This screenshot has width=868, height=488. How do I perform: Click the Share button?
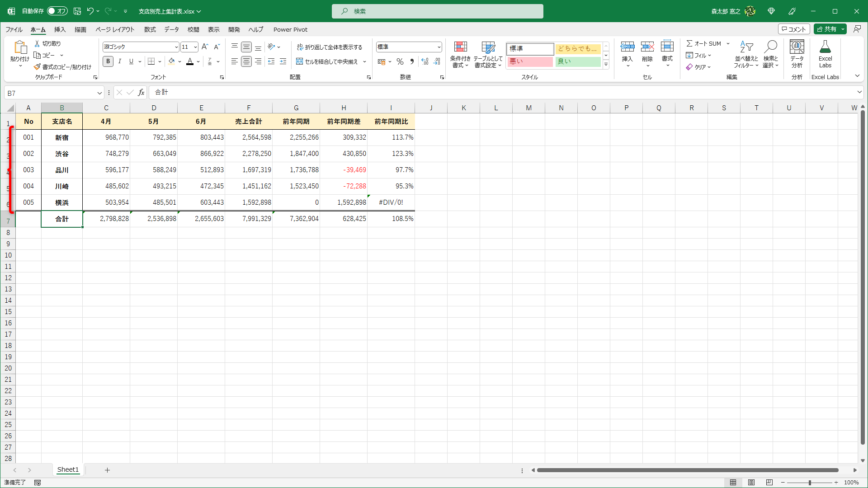point(826,29)
